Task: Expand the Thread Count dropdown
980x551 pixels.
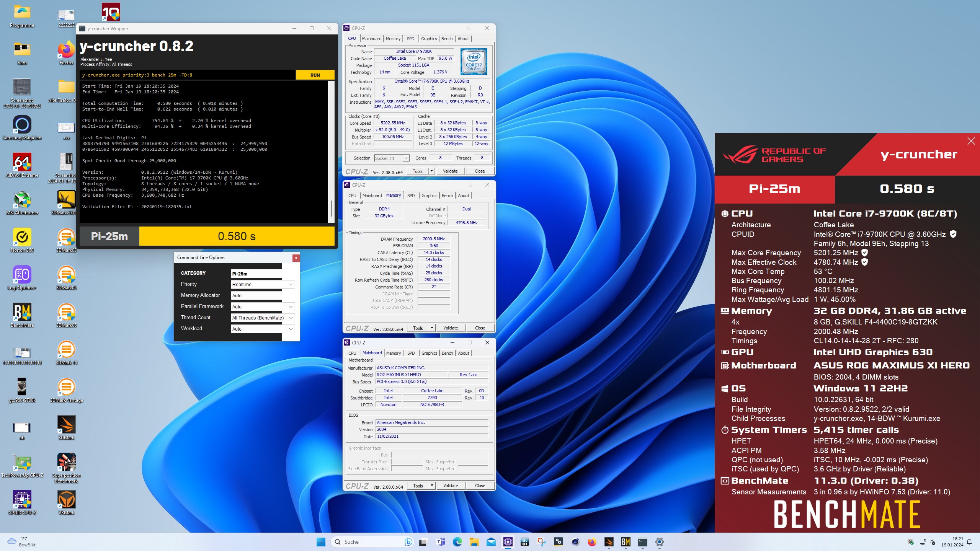Action: (291, 318)
